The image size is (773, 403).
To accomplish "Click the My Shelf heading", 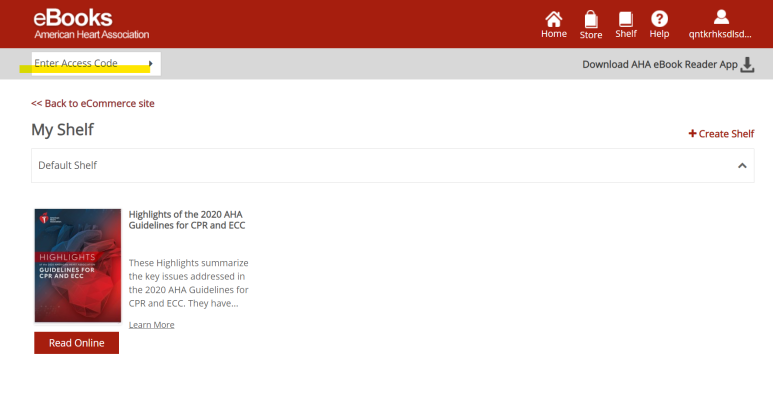I will click(63, 130).
